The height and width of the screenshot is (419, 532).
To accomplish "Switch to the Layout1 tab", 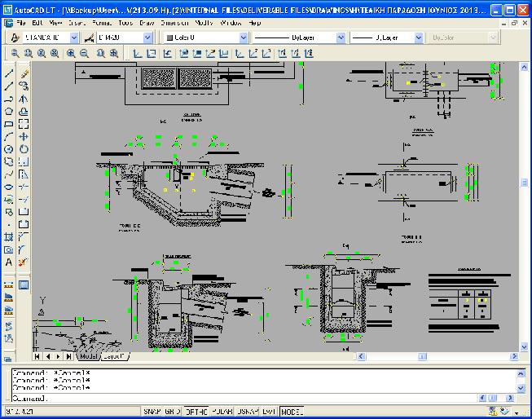I will 114,356.
